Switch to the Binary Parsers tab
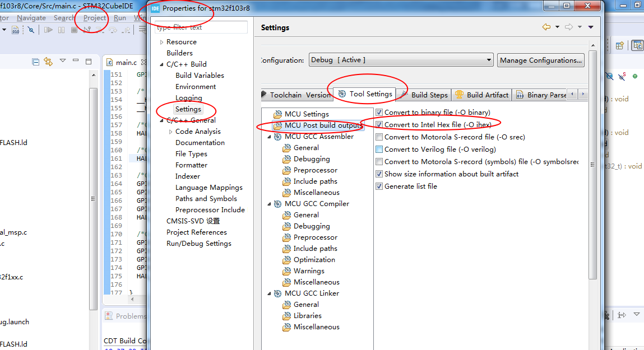The height and width of the screenshot is (350, 644). 541,95
